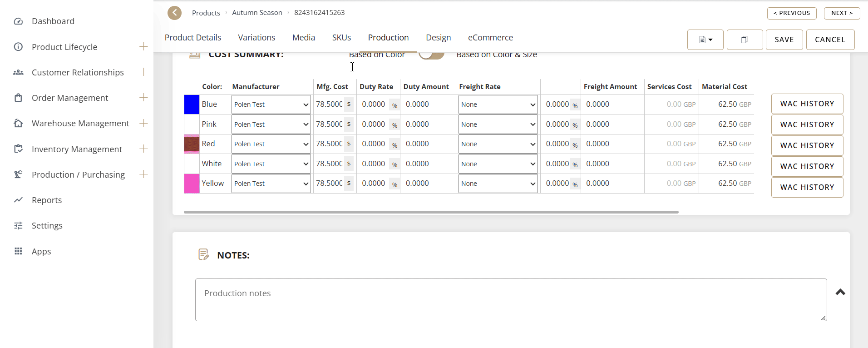Toggle the Based on Color switch

tap(431, 55)
